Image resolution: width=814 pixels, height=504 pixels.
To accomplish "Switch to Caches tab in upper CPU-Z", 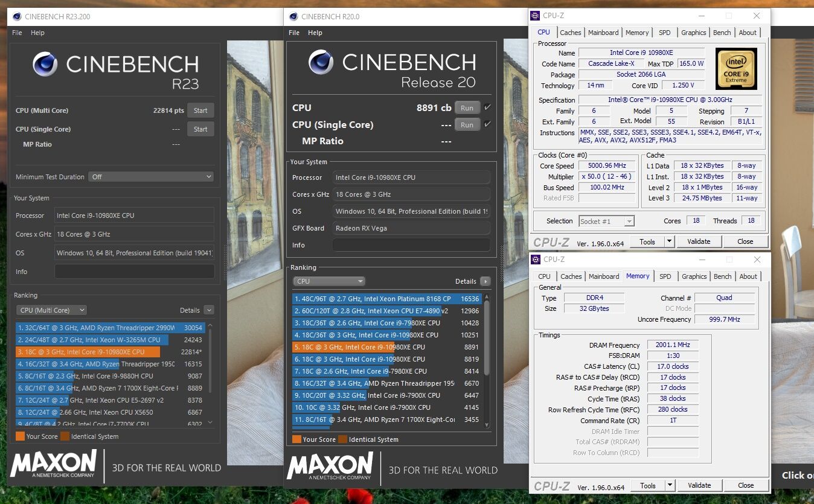I will pos(570,33).
